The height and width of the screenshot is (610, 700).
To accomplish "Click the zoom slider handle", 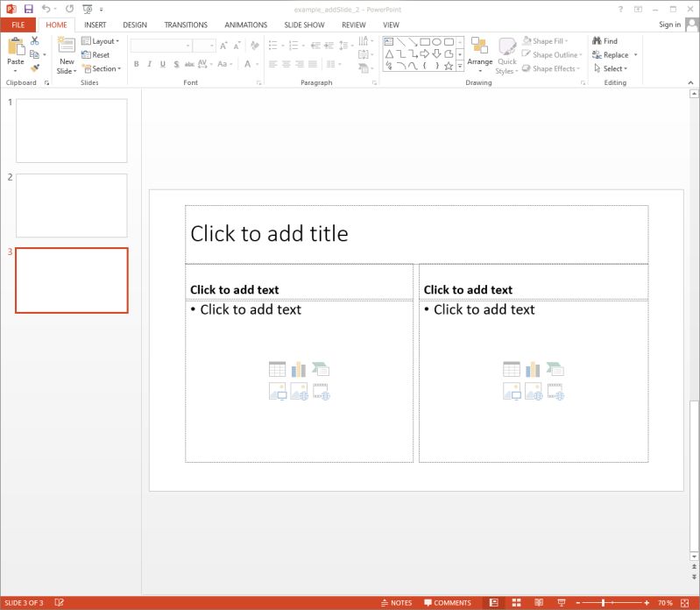I will tap(603, 602).
